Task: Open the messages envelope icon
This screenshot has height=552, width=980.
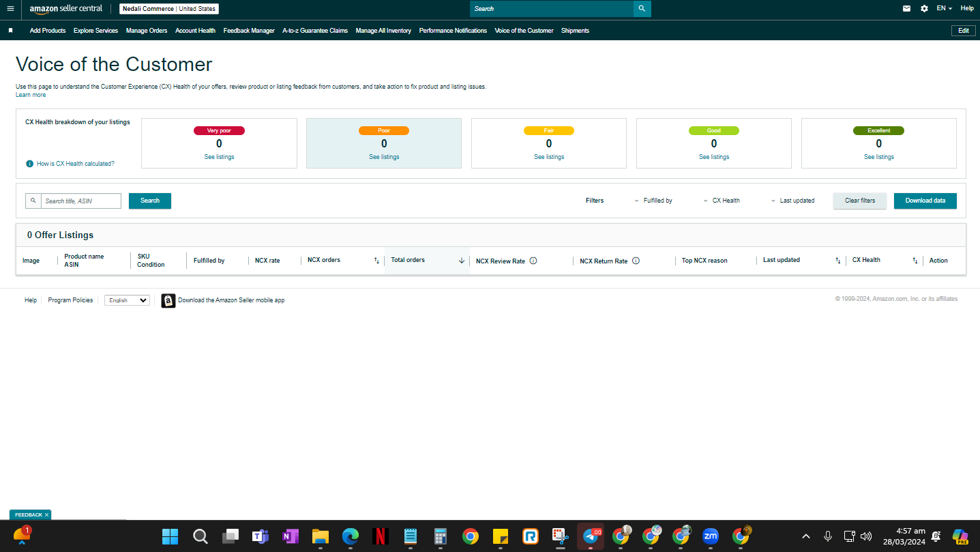Action: 906,8
